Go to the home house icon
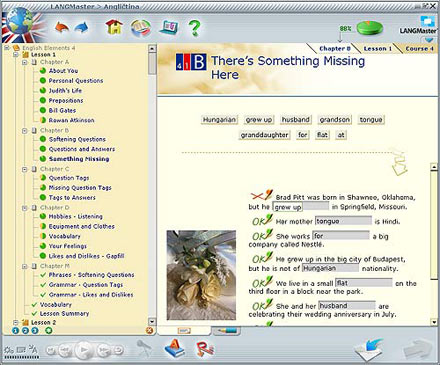Viewport: 440px width, 365px height. (114, 27)
